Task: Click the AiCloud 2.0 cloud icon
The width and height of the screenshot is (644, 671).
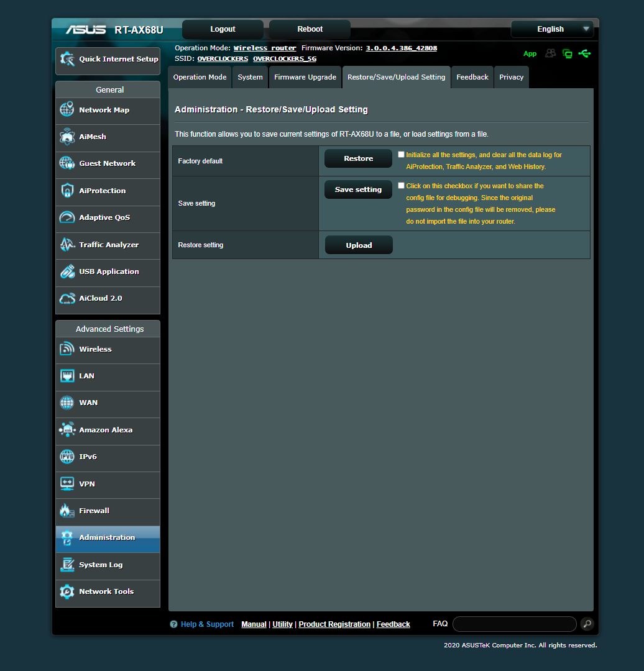Action: (67, 298)
